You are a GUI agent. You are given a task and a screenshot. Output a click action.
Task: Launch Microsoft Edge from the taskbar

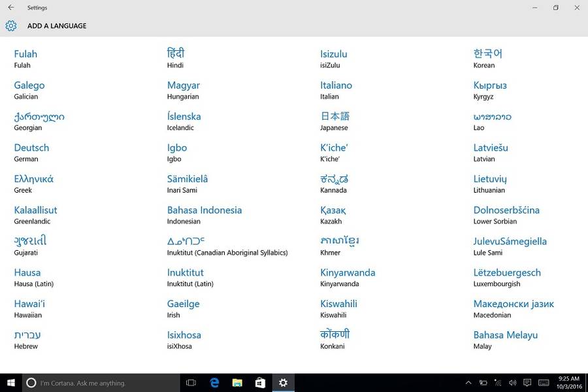click(214, 383)
